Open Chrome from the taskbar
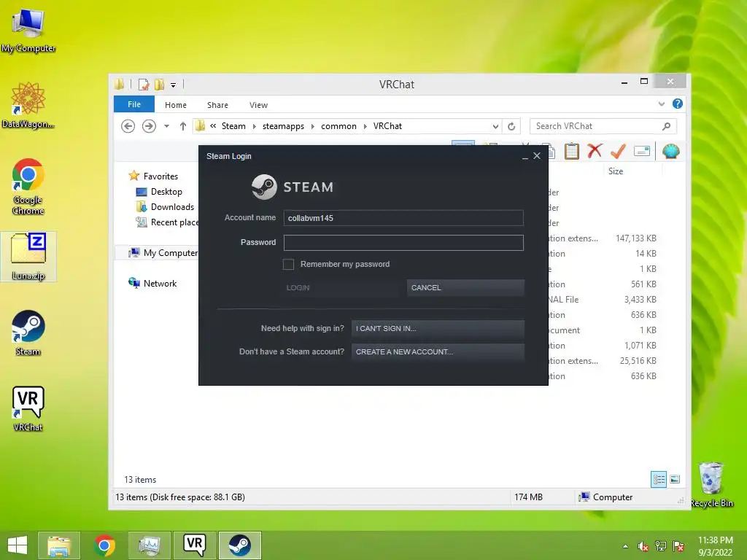This screenshot has height=560, width=747. click(104, 545)
